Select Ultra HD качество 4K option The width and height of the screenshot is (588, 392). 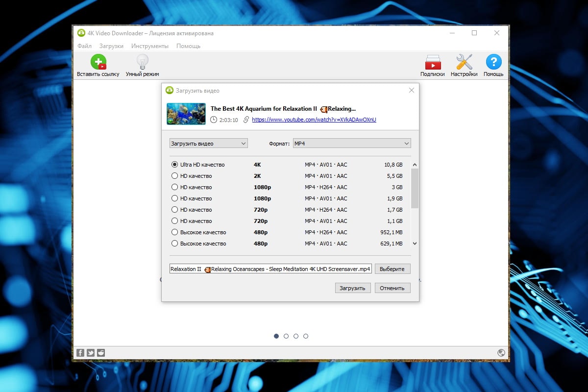174,165
